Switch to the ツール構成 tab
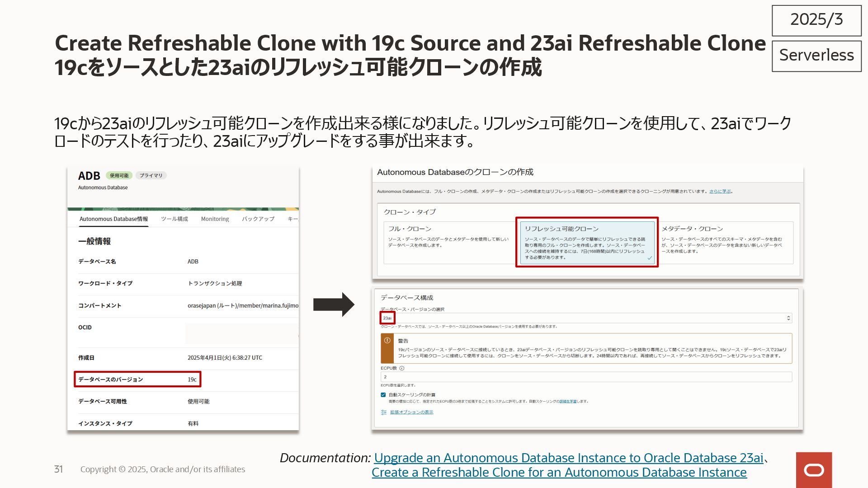 (x=175, y=219)
